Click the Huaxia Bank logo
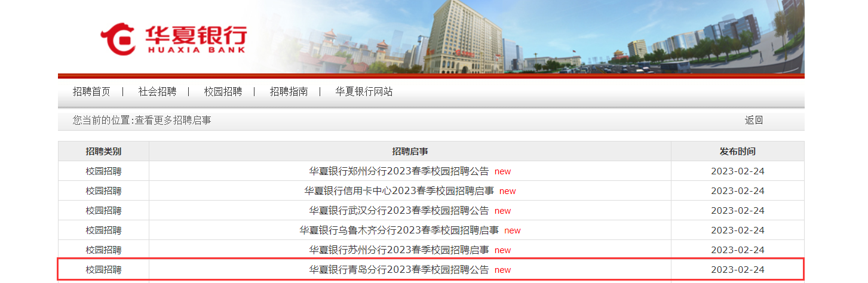This screenshot has height=283, width=868. [173, 39]
